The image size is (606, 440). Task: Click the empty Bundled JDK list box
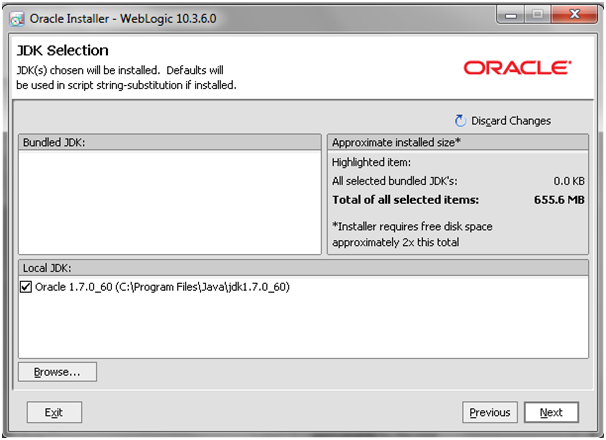pyautogui.click(x=170, y=203)
